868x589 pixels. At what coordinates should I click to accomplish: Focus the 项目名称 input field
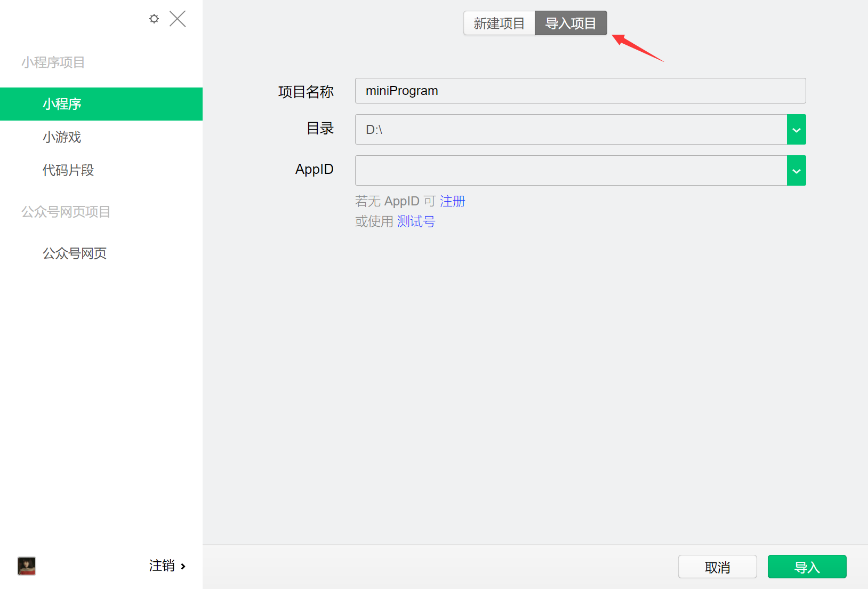click(580, 91)
